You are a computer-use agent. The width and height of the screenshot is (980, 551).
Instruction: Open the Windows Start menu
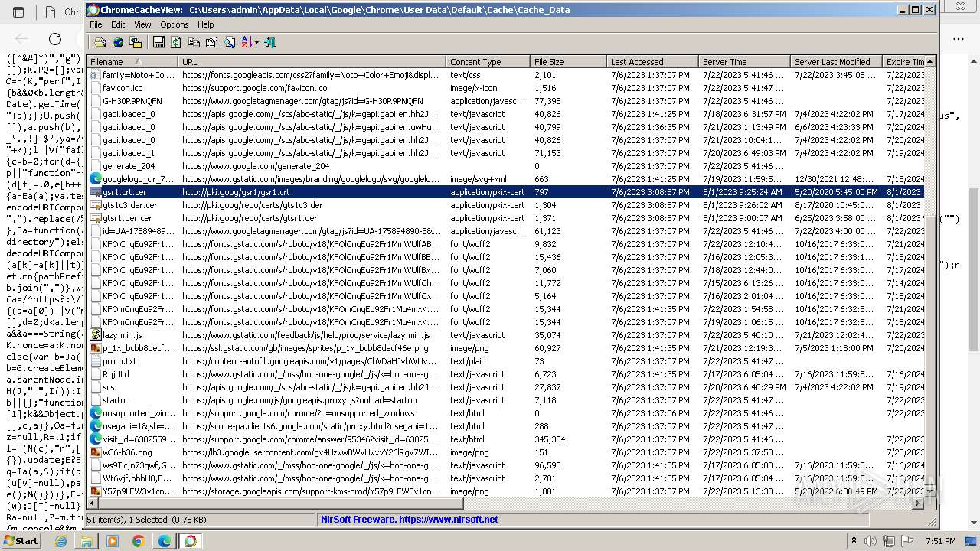coord(21,540)
